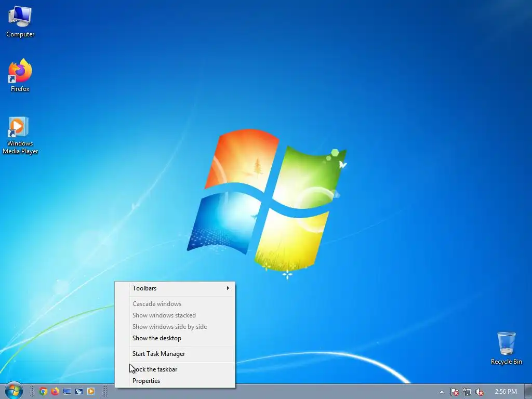Show hidden tray icons arrow
Viewport: 532px width, 399px height.
click(x=442, y=392)
